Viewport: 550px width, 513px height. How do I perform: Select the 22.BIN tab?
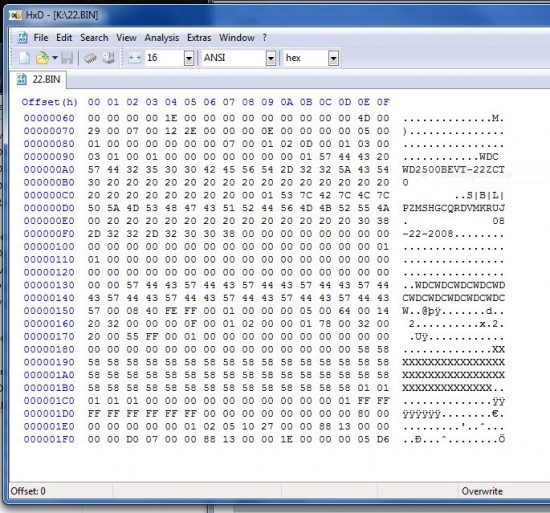pyautogui.click(x=38, y=79)
